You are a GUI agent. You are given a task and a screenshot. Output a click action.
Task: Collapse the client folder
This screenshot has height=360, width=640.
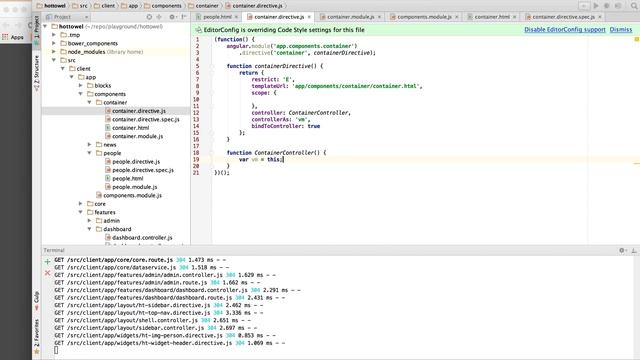point(63,69)
